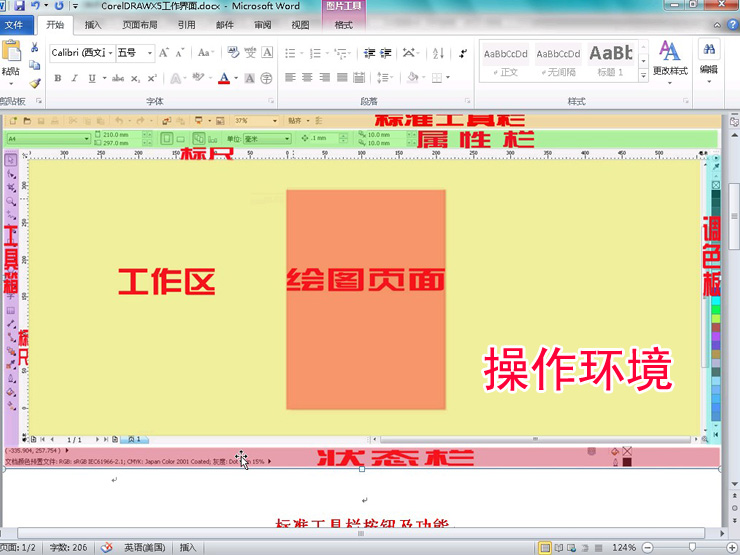Toggle the print layout view button
Screen dimensions: 740x555
545,548
